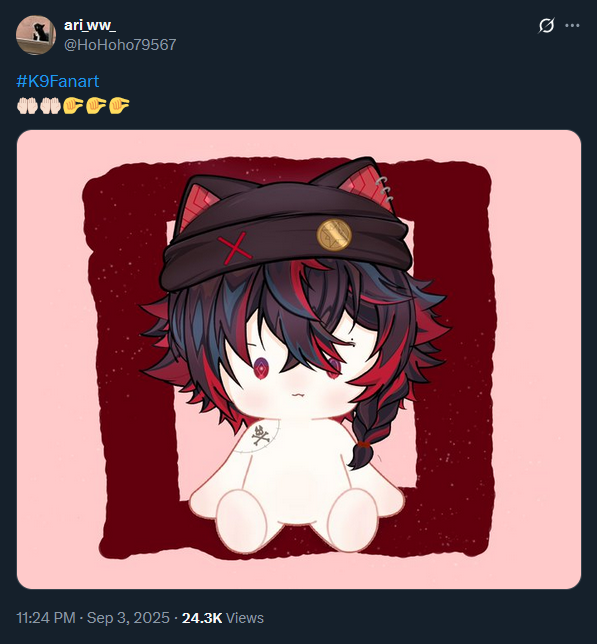Click the 24.3K view count
Image resolution: width=597 pixels, height=644 pixels.
click(202, 618)
